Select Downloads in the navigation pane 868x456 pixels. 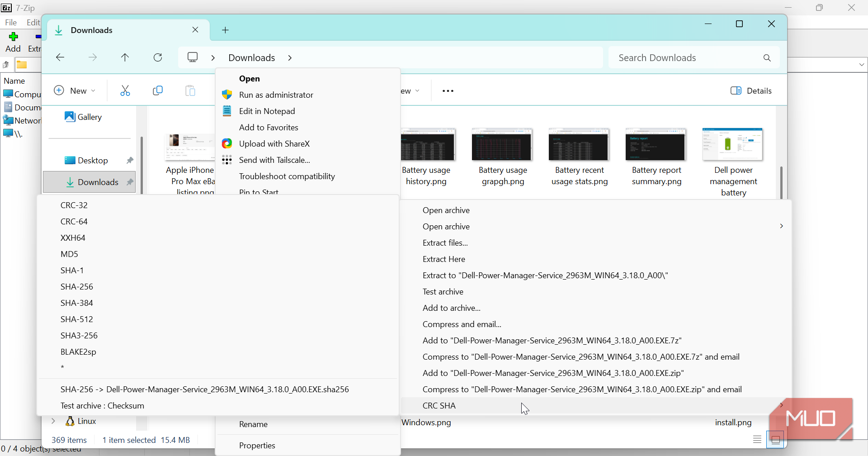(90, 182)
